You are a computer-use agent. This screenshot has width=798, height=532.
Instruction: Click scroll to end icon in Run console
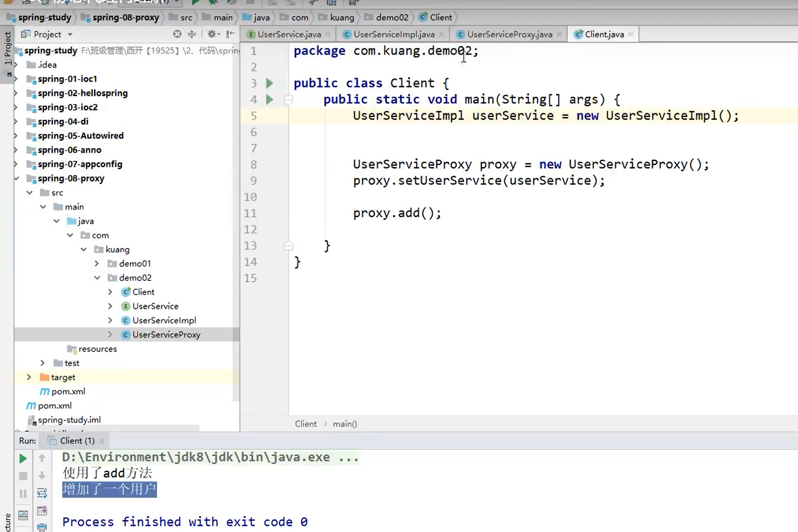tap(42, 511)
